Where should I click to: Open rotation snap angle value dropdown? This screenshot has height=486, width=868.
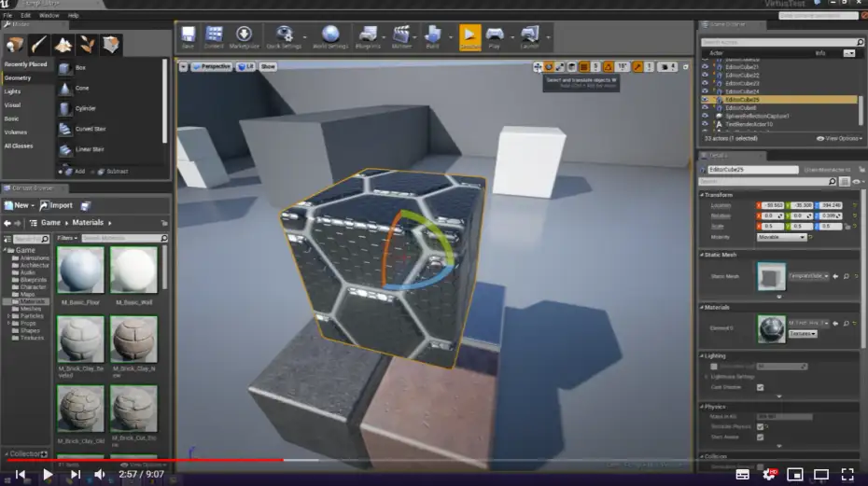pos(623,67)
